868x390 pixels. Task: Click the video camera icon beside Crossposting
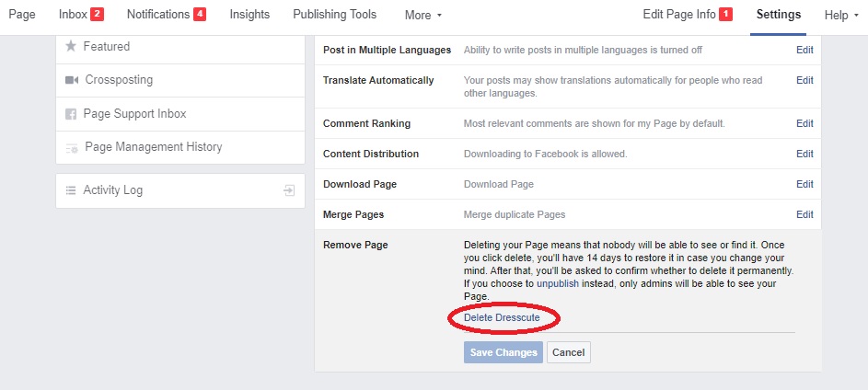tap(72, 80)
